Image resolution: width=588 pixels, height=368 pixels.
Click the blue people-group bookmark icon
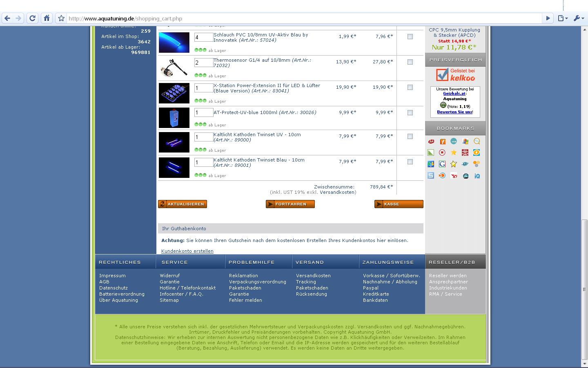431,164
